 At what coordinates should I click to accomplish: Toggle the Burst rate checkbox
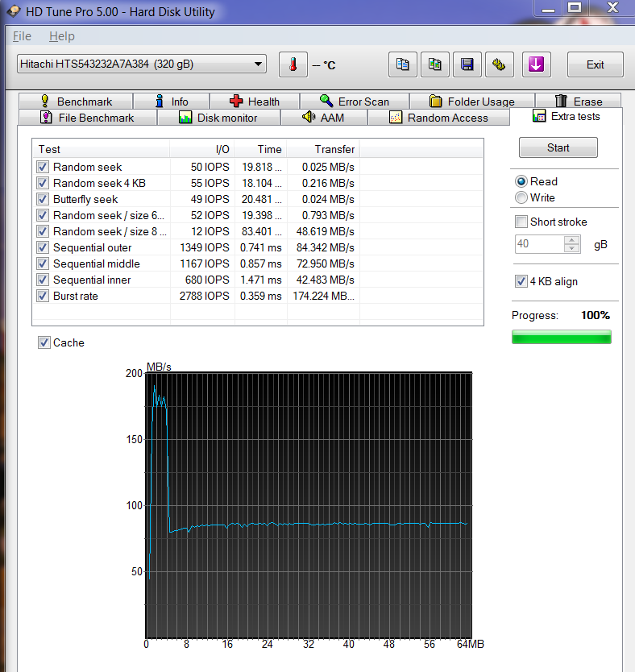[43, 296]
